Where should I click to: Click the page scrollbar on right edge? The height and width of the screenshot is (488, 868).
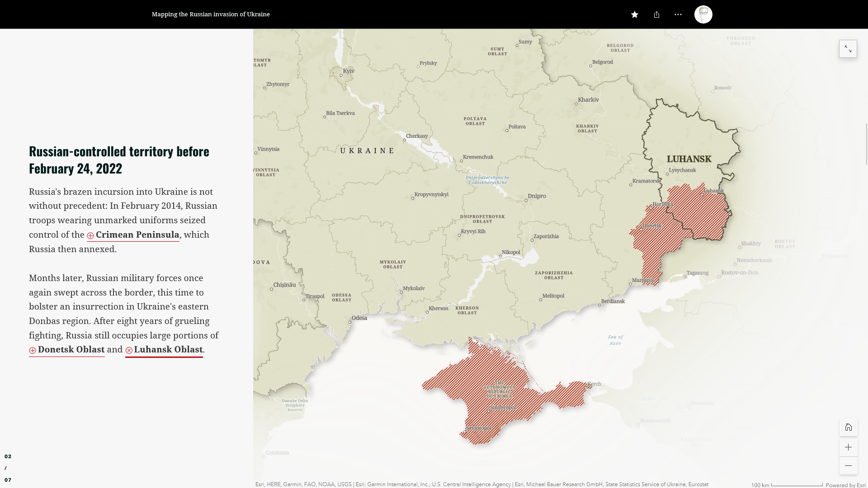pos(866,145)
